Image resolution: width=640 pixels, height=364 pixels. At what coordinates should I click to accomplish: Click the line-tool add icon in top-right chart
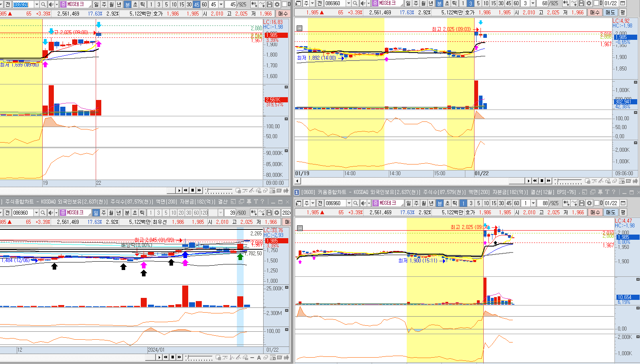coord(573,3)
